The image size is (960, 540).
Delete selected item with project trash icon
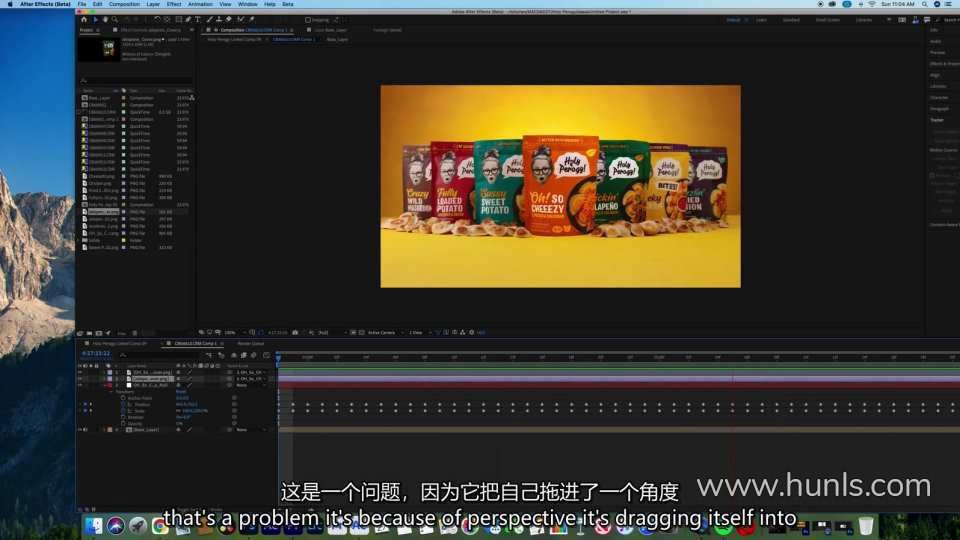point(135,333)
